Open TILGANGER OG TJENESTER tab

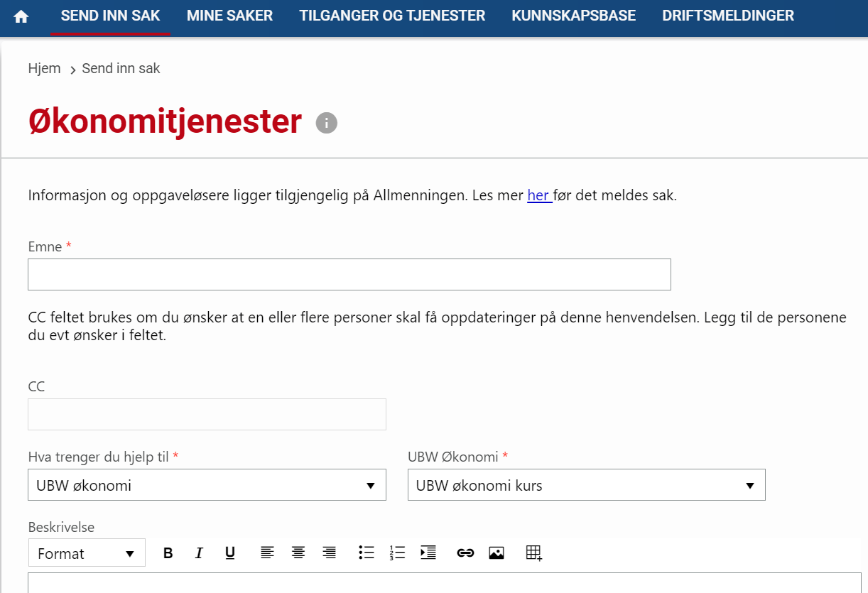coord(392,16)
